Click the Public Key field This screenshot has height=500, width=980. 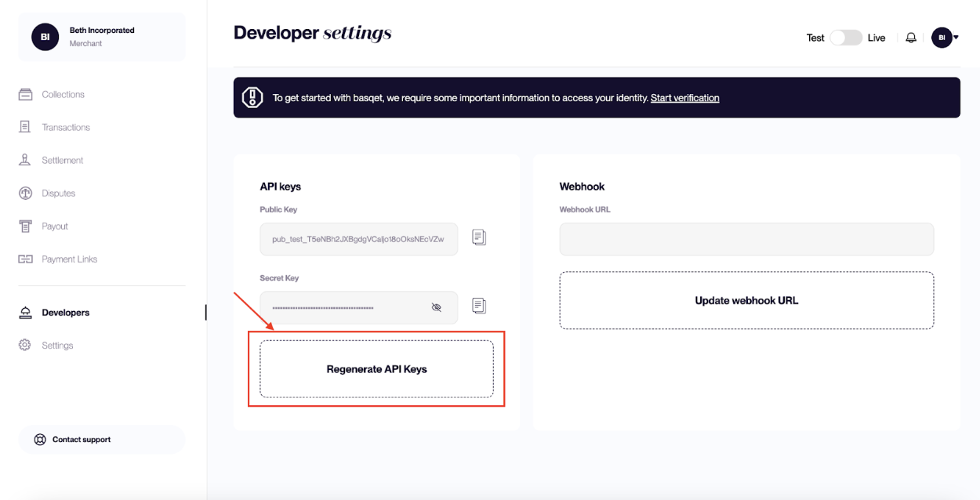pos(359,239)
